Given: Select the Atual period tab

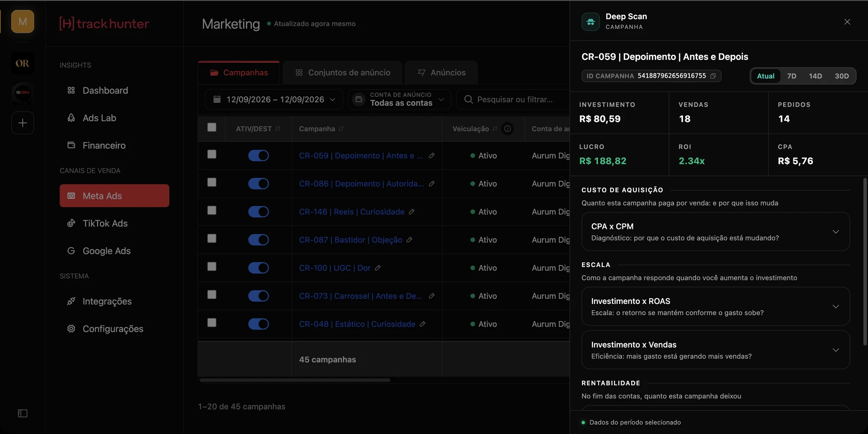Looking at the screenshot, I should (766, 76).
